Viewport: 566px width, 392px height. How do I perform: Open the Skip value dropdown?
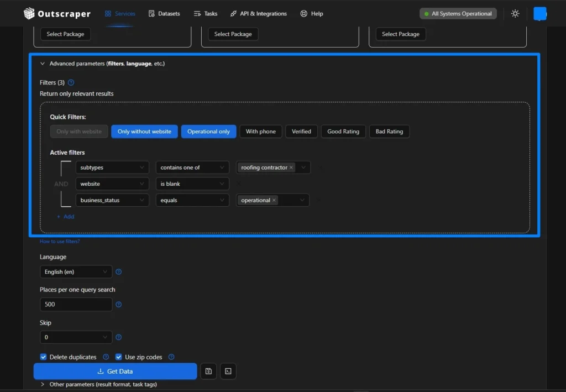click(x=76, y=337)
